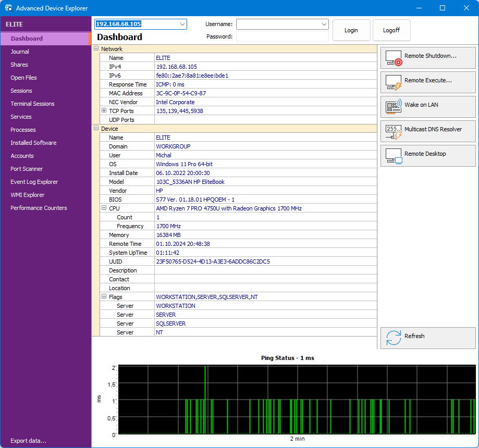The image size is (479, 448).
Task: Select the User value Michal
Action: tap(164, 155)
